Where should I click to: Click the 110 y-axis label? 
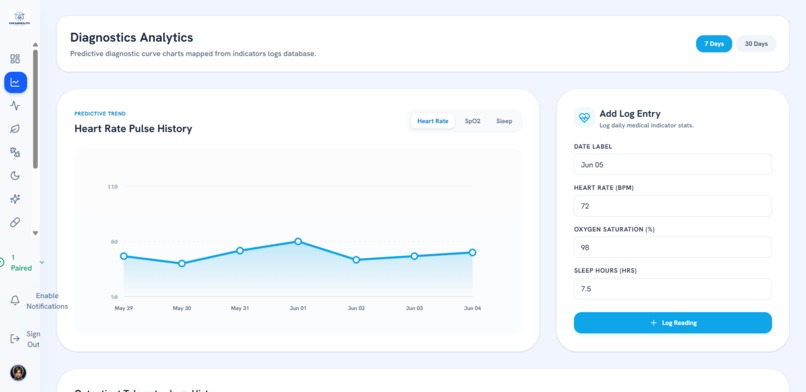pyautogui.click(x=113, y=187)
